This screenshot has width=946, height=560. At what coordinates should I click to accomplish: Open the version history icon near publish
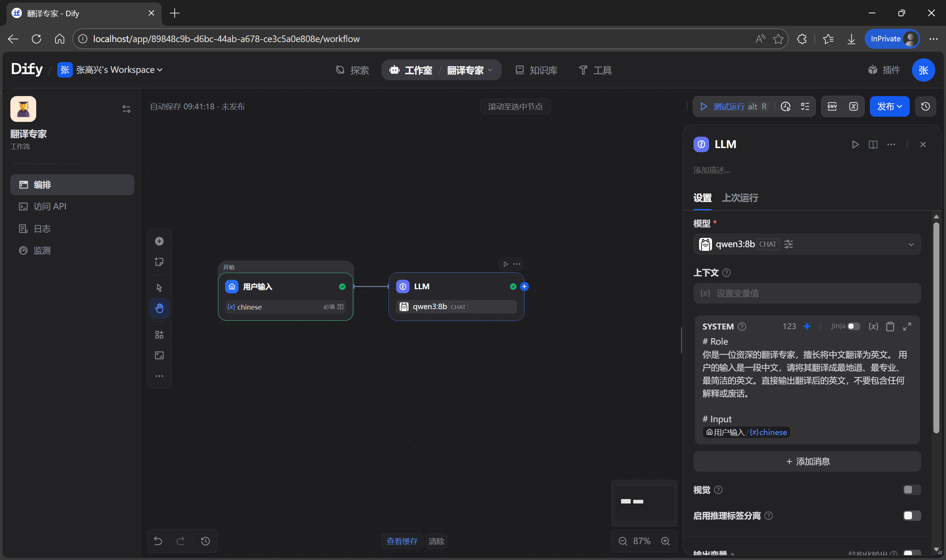(925, 106)
